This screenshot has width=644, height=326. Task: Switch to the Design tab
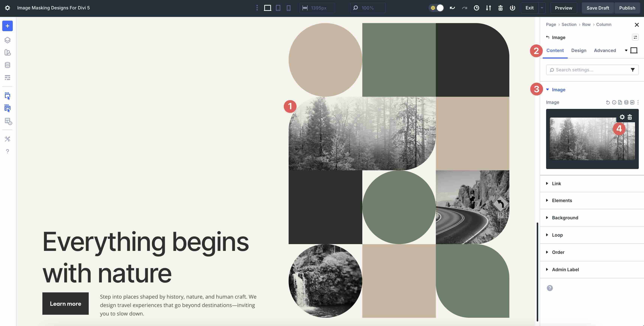579,50
